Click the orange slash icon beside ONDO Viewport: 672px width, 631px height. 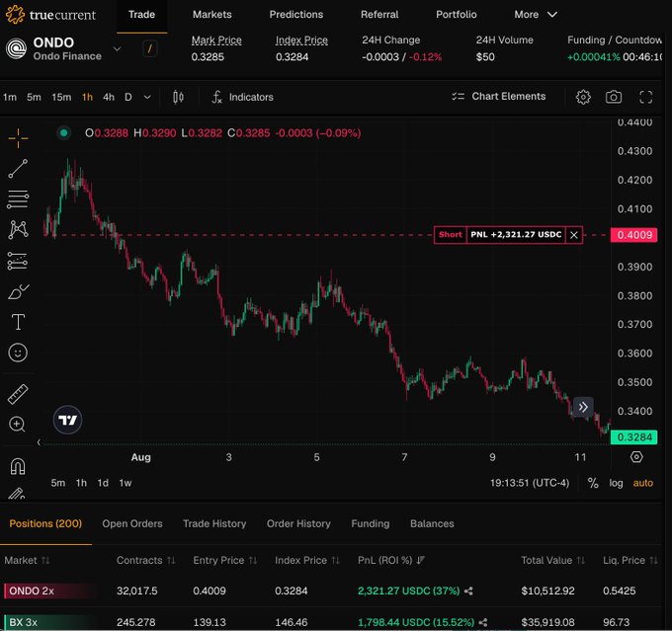tap(149, 48)
